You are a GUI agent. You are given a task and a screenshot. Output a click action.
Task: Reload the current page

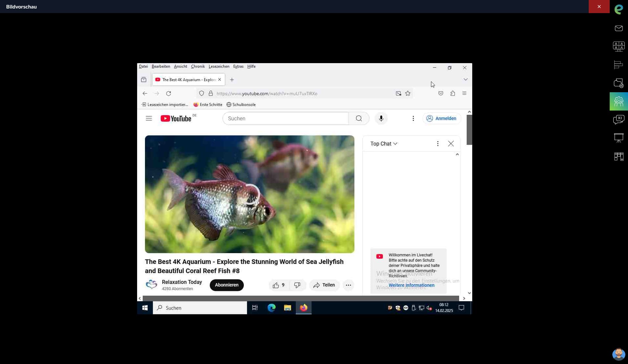click(169, 94)
